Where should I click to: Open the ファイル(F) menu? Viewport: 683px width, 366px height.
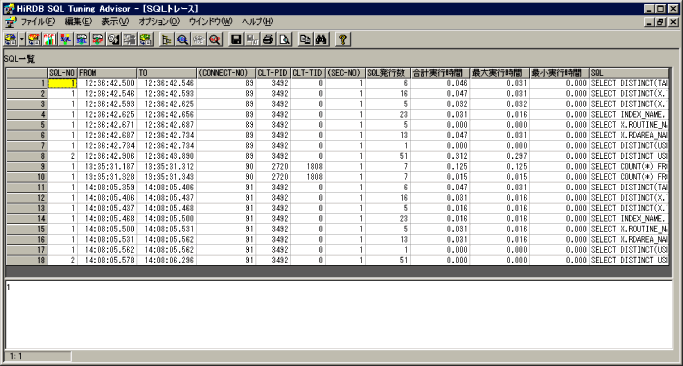point(38,21)
